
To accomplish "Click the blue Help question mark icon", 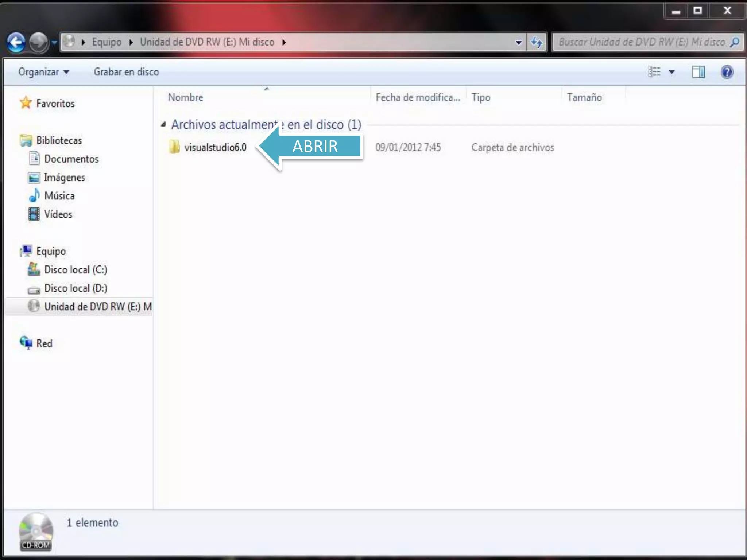I will 727,72.
